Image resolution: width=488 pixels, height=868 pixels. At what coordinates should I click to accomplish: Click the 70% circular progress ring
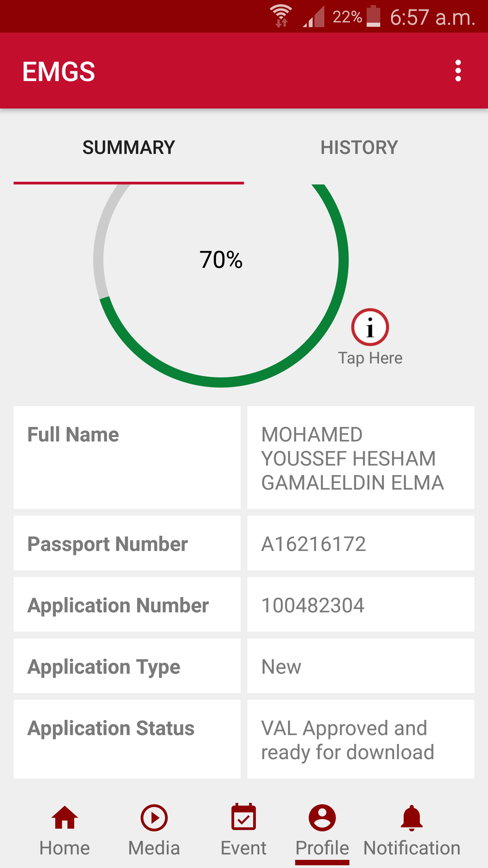(x=221, y=260)
